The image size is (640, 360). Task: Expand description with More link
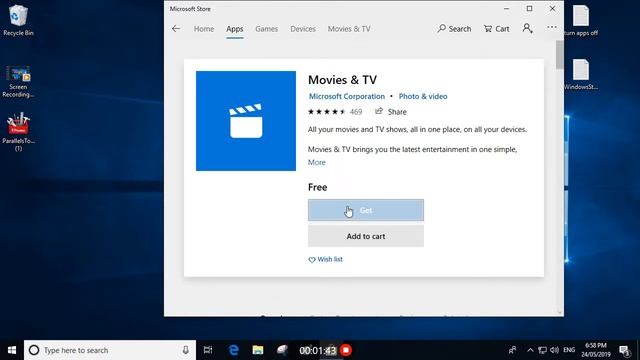click(317, 162)
